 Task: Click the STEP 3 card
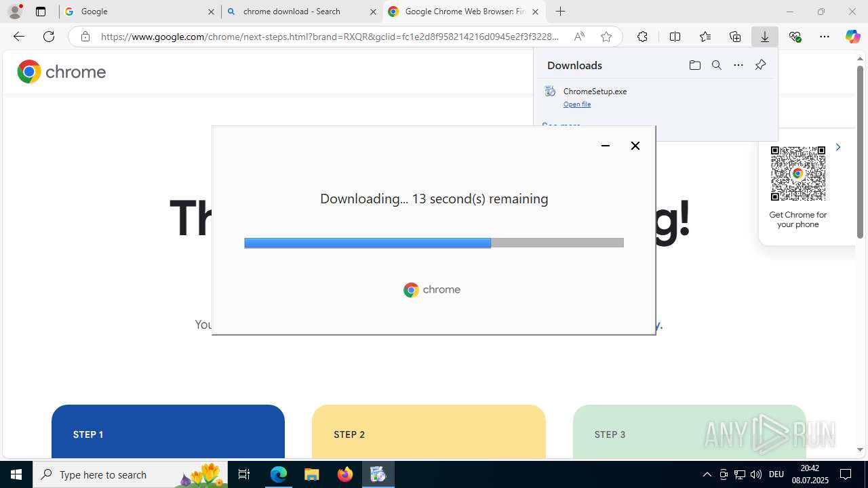[x=689, y=431]
